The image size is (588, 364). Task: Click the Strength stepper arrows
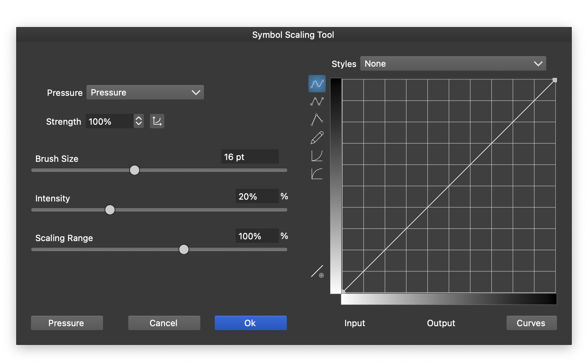coord(139,121)
